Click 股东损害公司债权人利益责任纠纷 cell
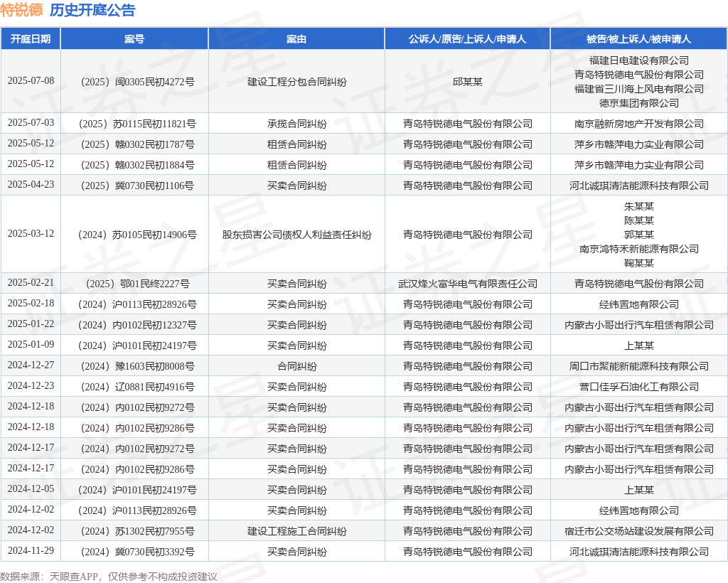The width and height of the screenshot is (728, 583). (x=296, y=235)
